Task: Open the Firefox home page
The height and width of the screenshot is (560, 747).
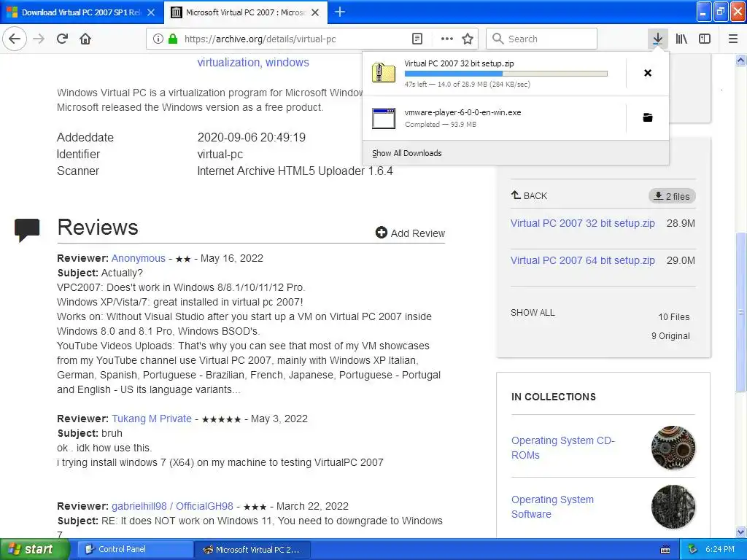Action: [x=85, y=39]
